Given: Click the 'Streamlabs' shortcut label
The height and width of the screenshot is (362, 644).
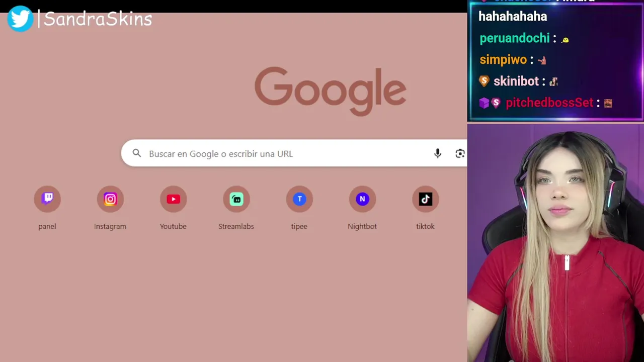Looking at the screenshot, I should [x=236, y=226].
